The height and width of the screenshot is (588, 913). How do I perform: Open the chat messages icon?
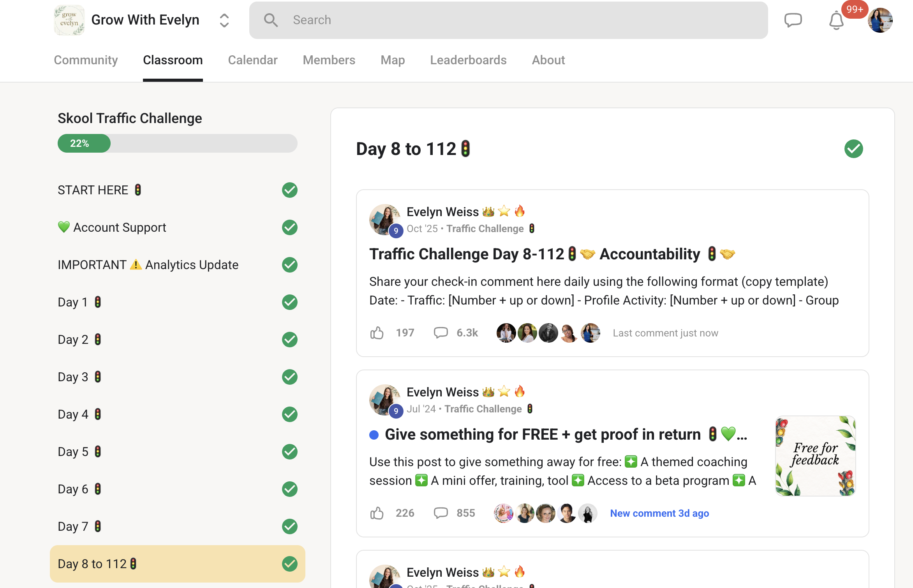click(793, 20)
